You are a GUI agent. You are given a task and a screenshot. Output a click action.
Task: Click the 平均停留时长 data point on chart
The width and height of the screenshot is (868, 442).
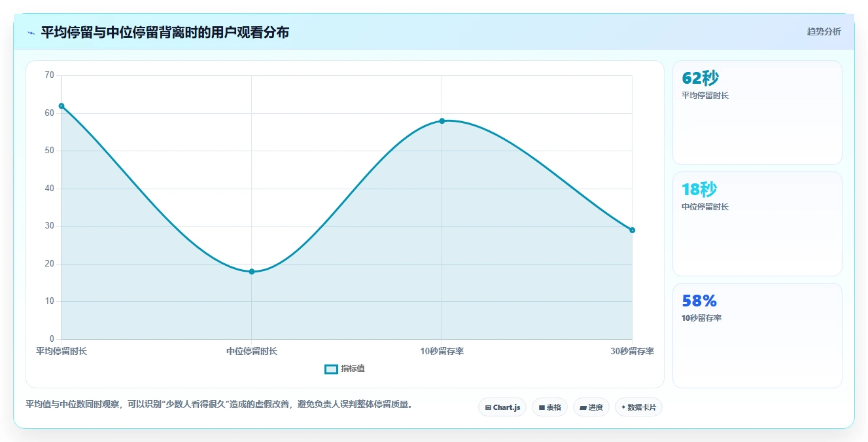click(x=61, y=106)
